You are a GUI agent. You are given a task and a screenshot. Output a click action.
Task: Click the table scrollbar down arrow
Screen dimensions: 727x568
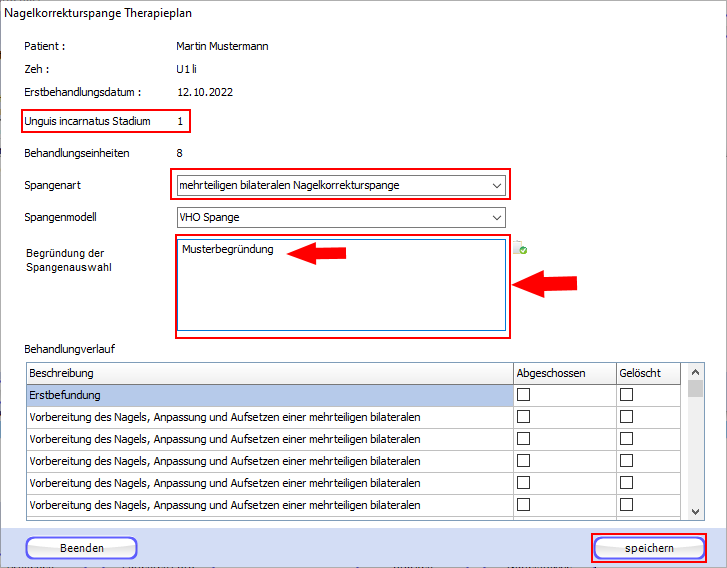(x=696, y=511)
